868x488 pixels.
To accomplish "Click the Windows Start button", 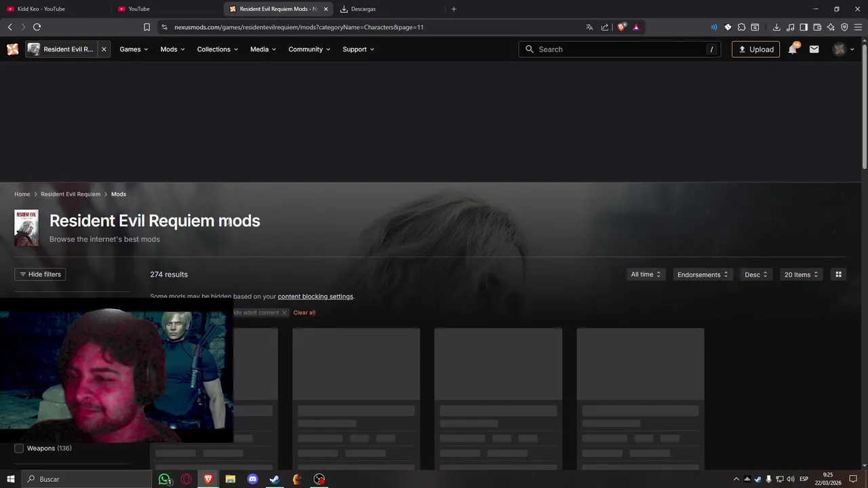I will [11, 479].
